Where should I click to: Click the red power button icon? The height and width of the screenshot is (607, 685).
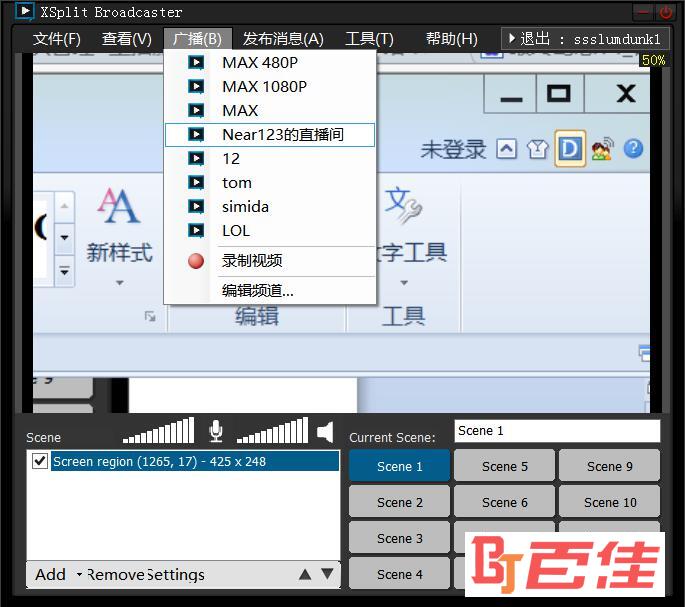pyautogui.click(x=666, y=12)
